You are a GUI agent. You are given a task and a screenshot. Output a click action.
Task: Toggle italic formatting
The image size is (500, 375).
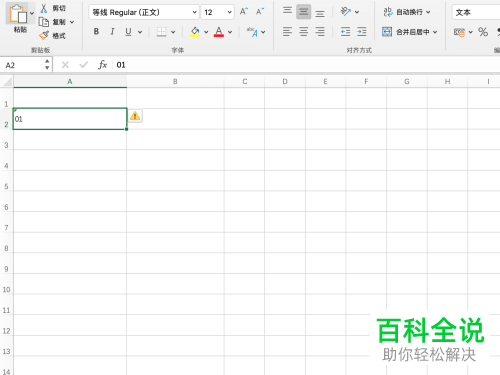point(112,32)
